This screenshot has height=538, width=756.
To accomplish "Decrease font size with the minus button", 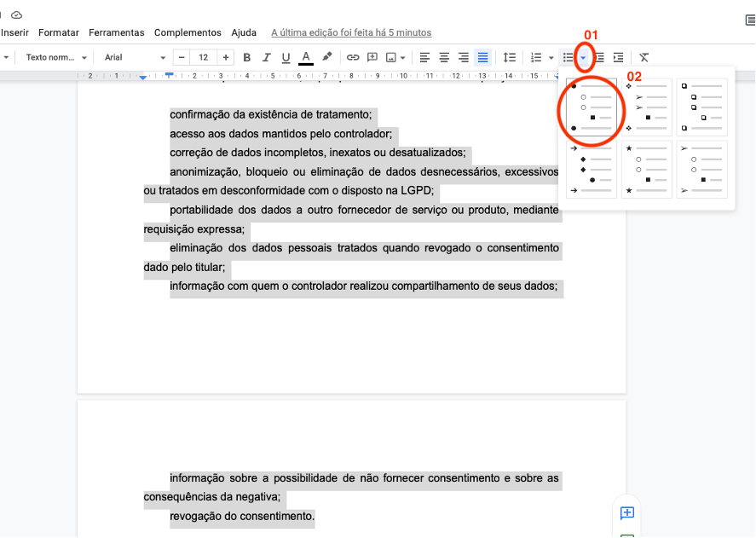I will [x=180, y=57].
